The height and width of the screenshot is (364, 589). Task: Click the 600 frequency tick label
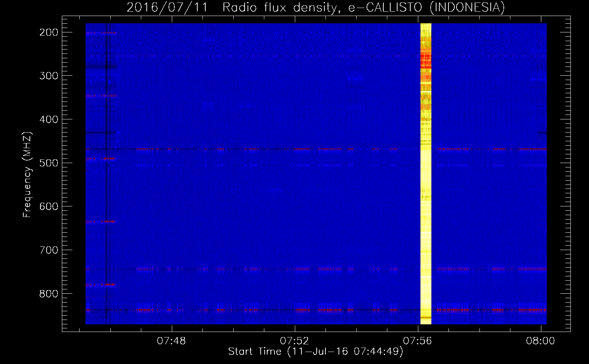[x=49, y=206]
